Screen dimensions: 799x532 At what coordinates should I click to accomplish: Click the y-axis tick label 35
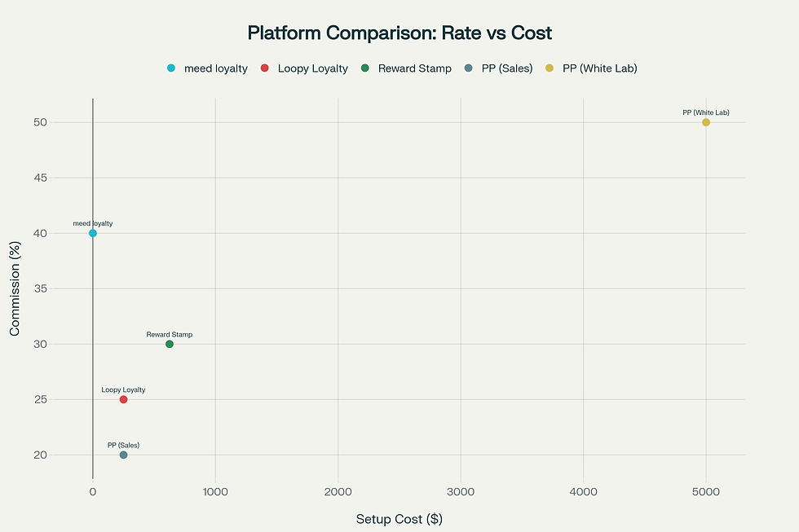coord(41,288)
